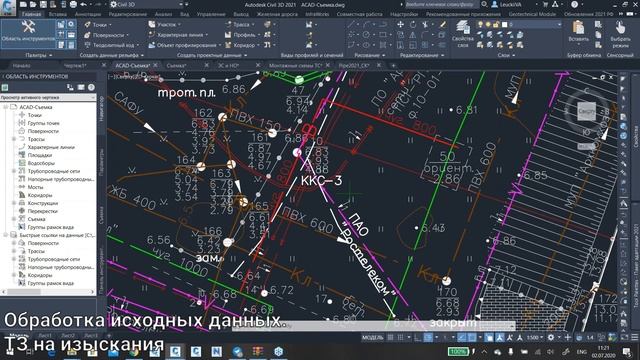Screen dimensions: 640x360
Task: Switch to the Съемка* drawing tab
Action: click(176, 65)
